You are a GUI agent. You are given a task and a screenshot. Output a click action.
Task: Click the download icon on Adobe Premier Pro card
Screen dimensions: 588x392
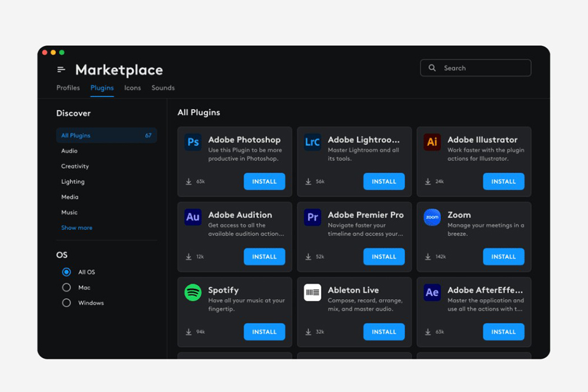308,257
